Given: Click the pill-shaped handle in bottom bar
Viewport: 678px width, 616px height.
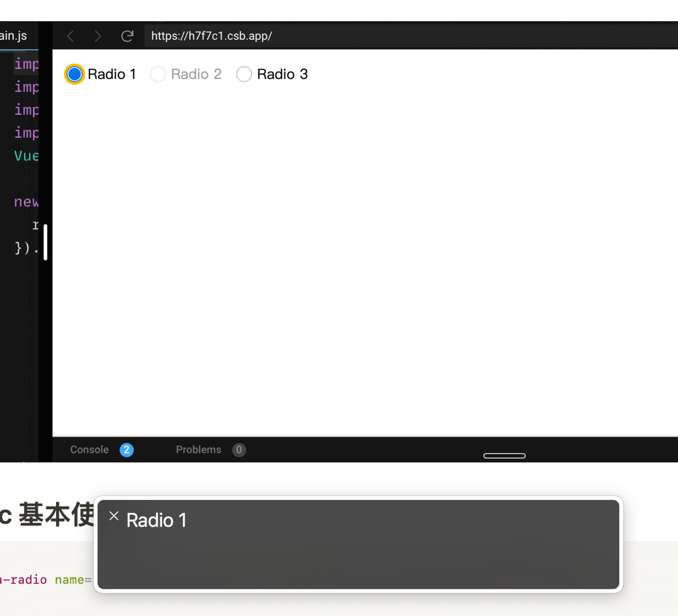Looking at the screenshot, I should [504, 456].
